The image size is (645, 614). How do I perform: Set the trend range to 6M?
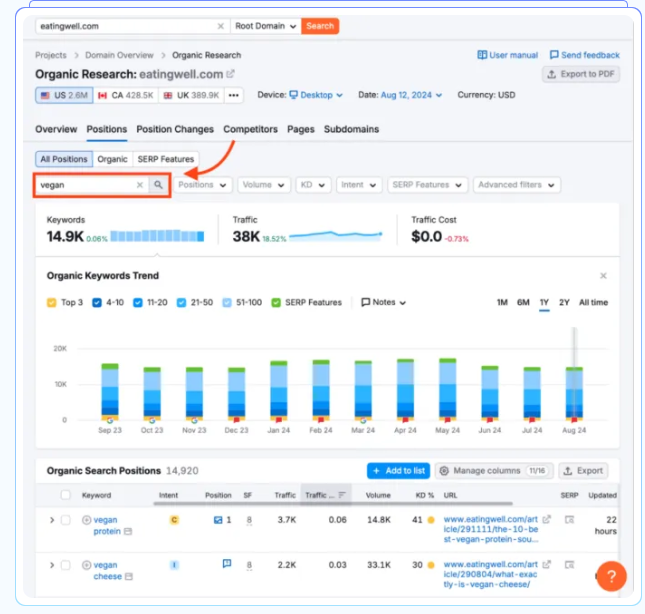tap(523, 303)
